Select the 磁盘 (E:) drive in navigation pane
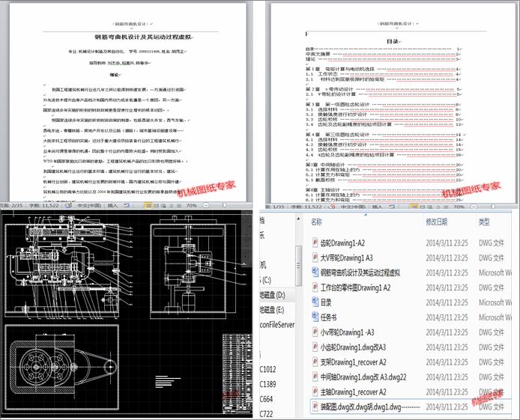Image resolution: width=520 pixels, height=420 pixels. [x=272, y=310]
